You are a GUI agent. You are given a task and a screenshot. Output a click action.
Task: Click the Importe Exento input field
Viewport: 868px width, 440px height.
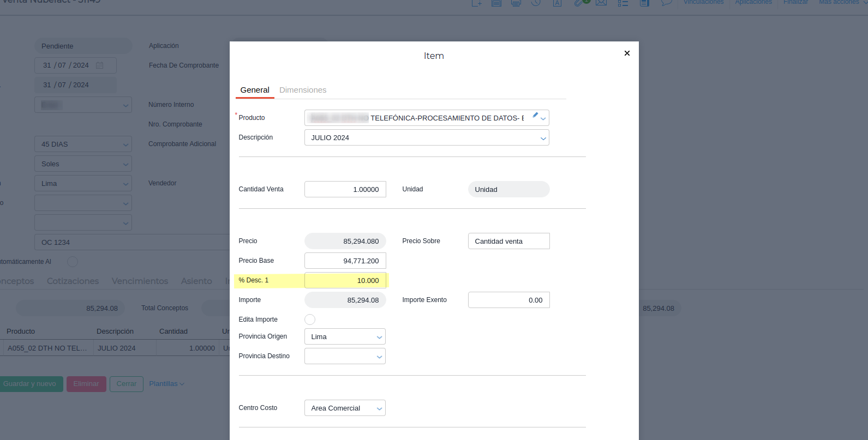pyautogui.click(x=508, y=300)
